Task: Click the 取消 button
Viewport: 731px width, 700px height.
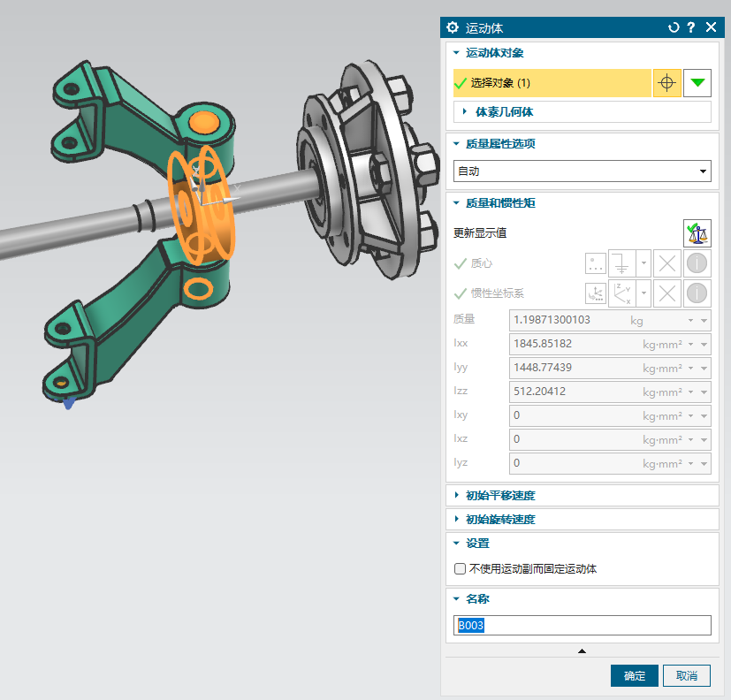Action: [687, 676]
